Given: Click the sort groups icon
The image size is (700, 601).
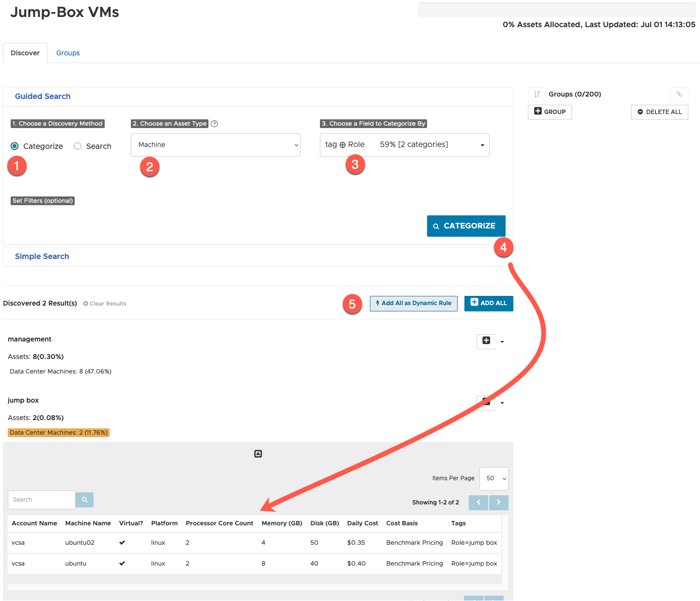Looking at the screenshot, I should pos(537,95).
